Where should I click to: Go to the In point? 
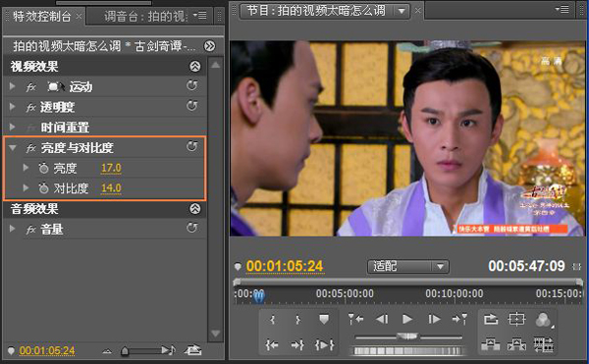(272, 344)
